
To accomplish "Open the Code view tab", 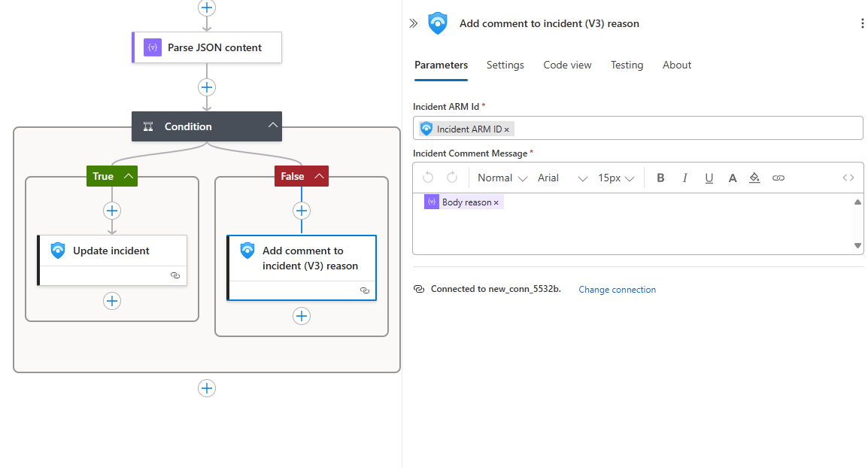I will 567,65.
